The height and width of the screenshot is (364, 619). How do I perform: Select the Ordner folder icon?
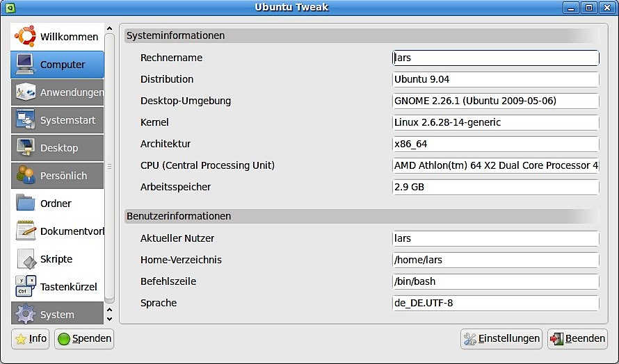[x=25, y=203]
